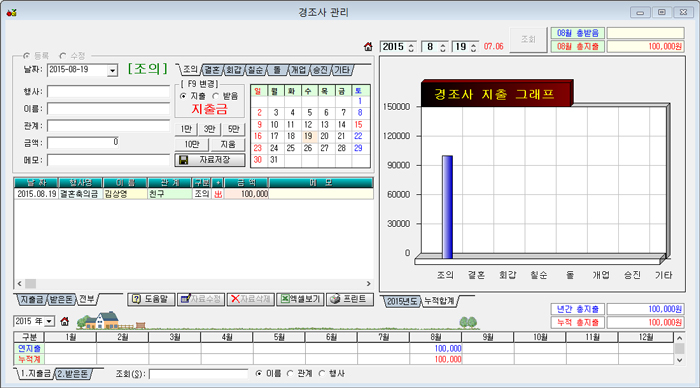Open help with the 도움말 button
The width and height of the screenshot is (700, 388).
tap(151, 299)
